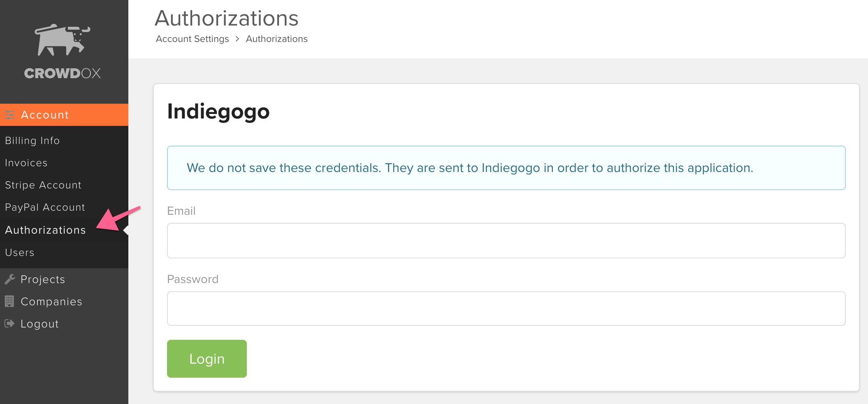Expand the Account menu header
This screenshot has height=404, width=868.
pos(64,115)
